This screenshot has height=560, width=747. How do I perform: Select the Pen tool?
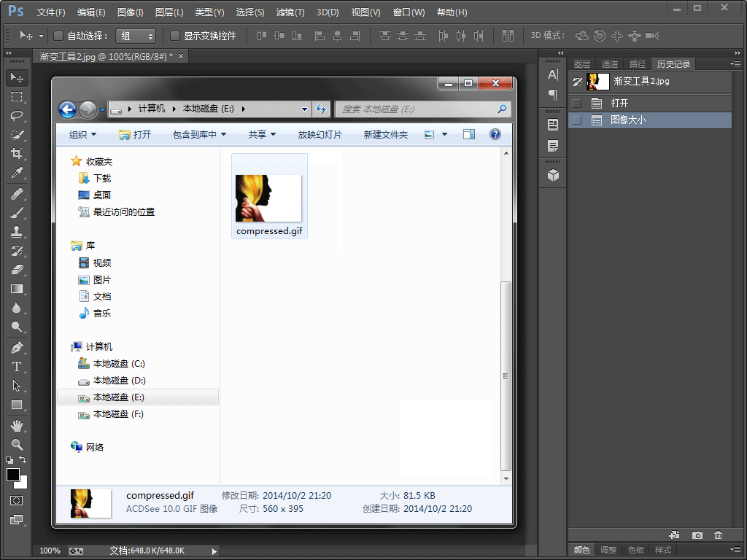pos(17,348)
